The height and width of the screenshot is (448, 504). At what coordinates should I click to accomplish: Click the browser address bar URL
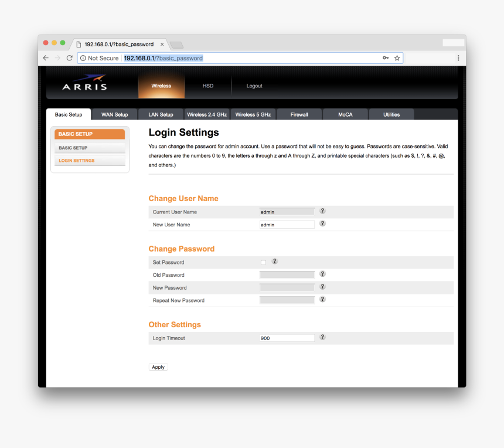164,58
